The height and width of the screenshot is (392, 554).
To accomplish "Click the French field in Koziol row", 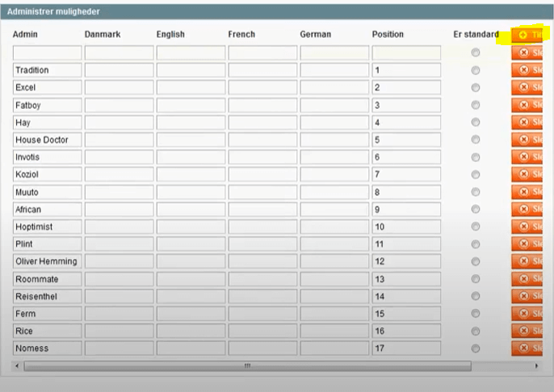I will (262, 174).
